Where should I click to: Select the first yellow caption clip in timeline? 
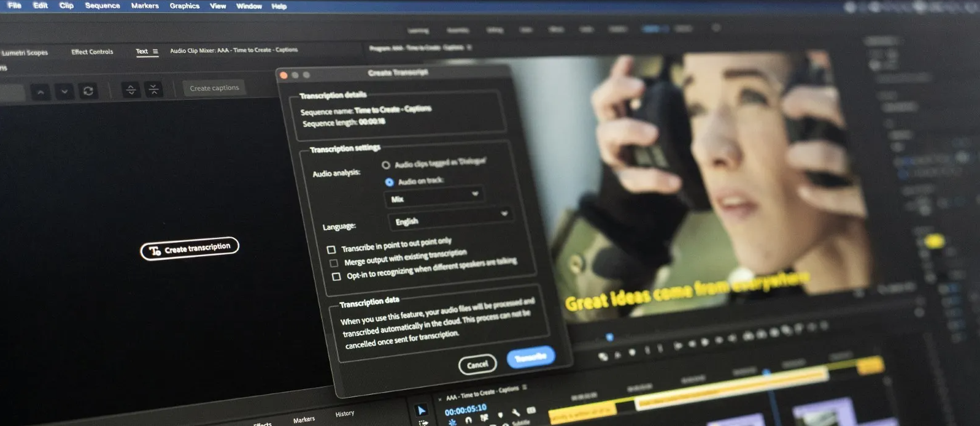(x=582, y=413)
